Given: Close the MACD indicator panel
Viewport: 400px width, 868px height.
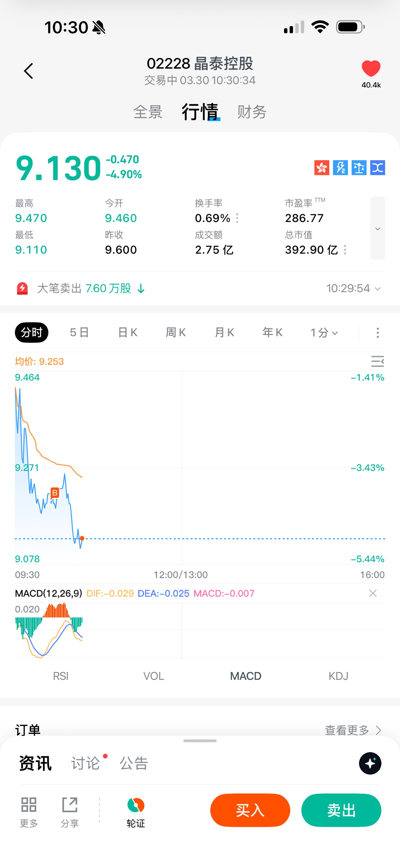Looking at the screenshot, I should 373,593.
